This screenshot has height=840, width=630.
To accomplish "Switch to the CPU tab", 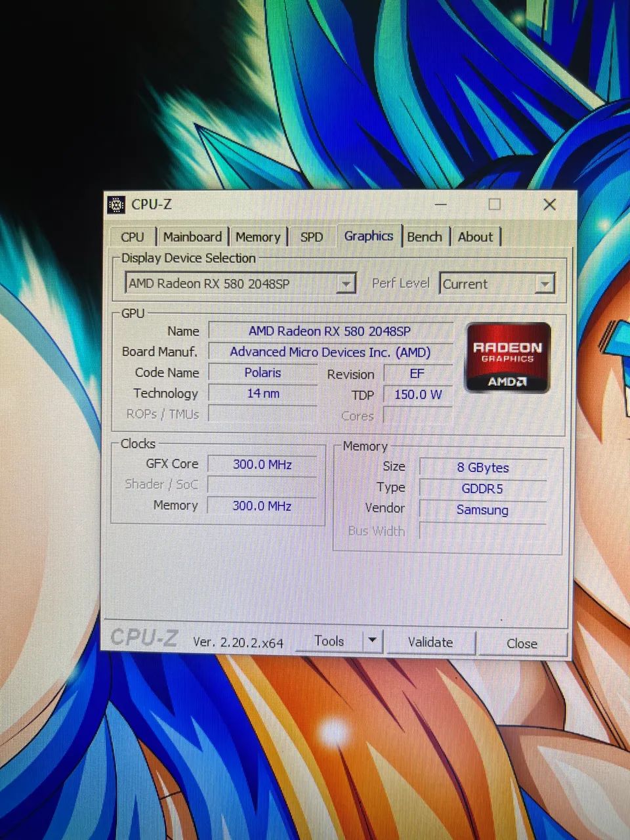I will click(132, 237).
